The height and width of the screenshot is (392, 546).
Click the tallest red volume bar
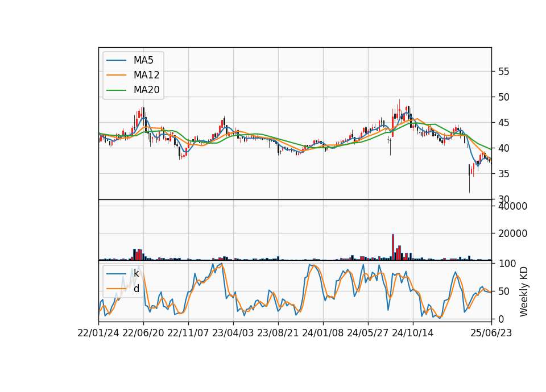(393, 247)
